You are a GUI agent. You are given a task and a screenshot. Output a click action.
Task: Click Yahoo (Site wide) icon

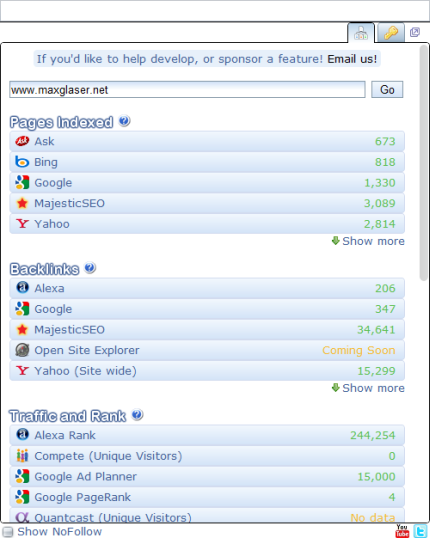click(x=22, y=371)
